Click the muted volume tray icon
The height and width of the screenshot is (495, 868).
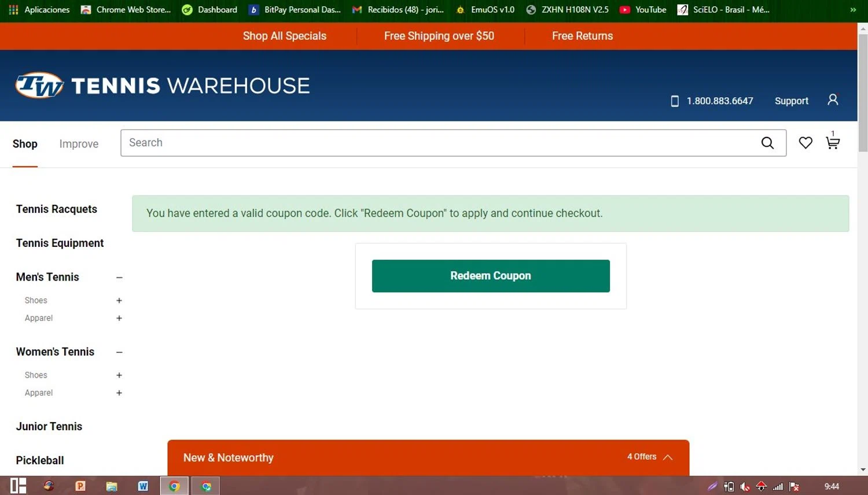click(x=745, y=487)
